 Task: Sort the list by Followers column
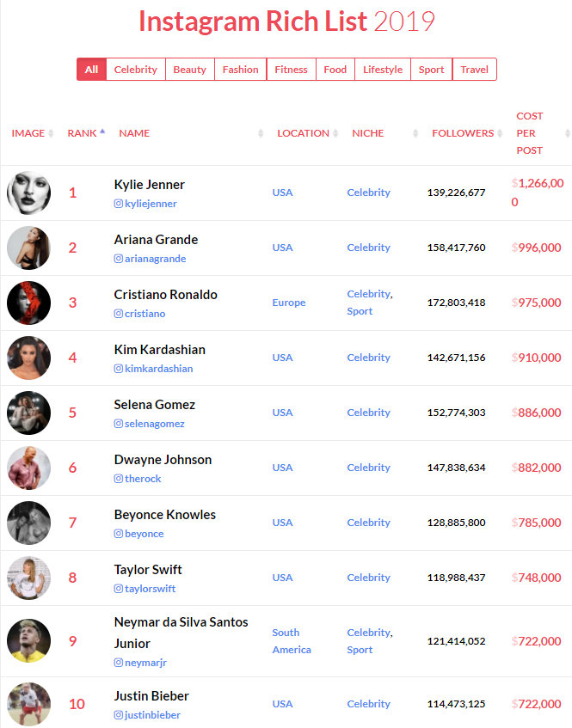pos(463,133)
